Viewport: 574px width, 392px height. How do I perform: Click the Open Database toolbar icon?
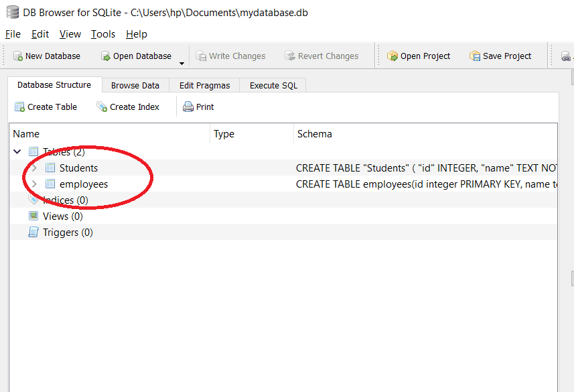pos(105,56)
